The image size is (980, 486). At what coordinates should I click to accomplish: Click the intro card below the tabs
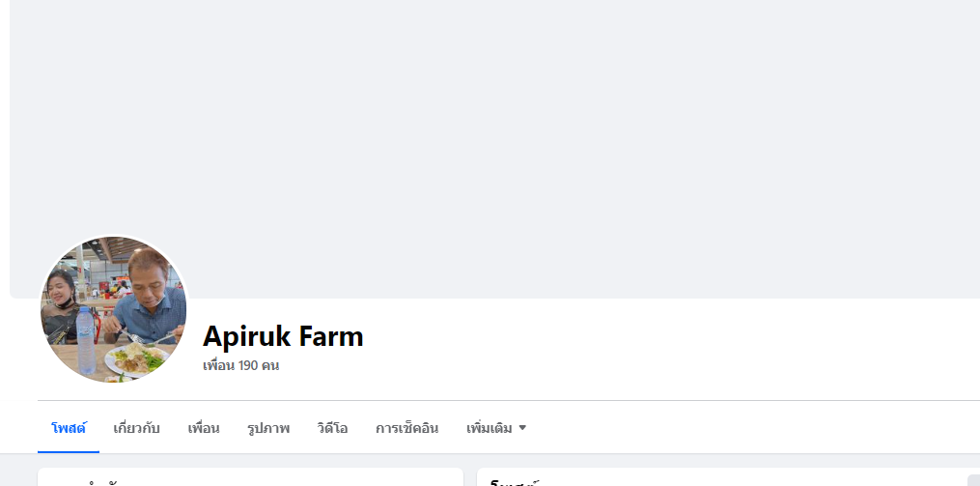click(250, 476)
